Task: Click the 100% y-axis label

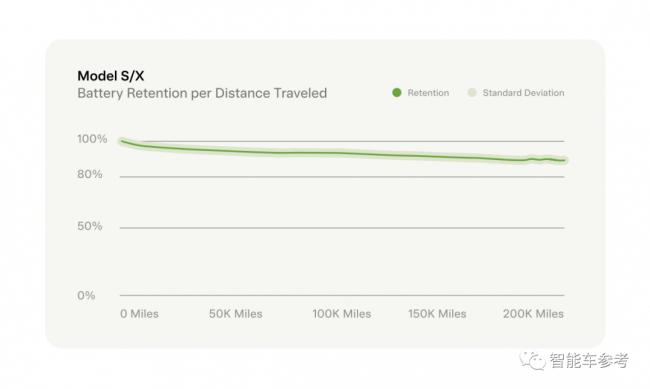Action: tap(92, 139)
